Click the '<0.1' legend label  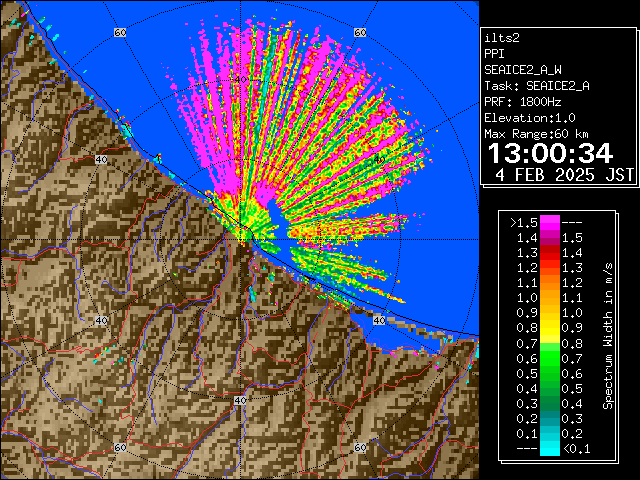coord(577,449)
